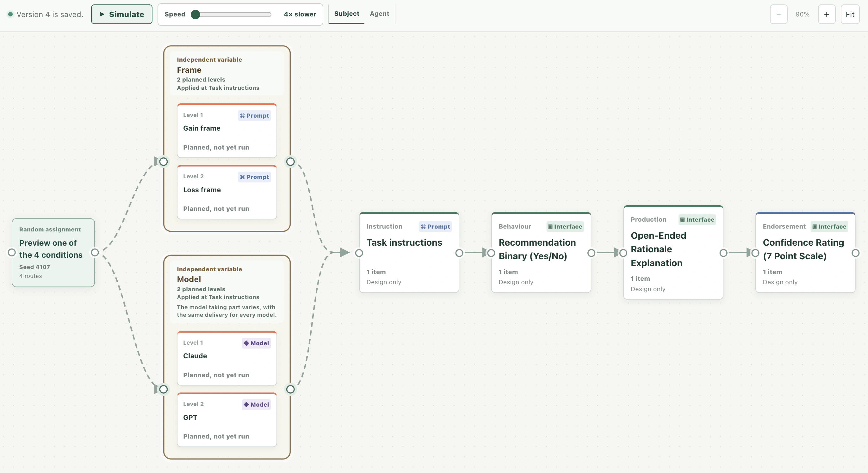Select Confidence Rating (7 Point Scale) node
The image size is (868, 473).
click(x=805, y=253)
